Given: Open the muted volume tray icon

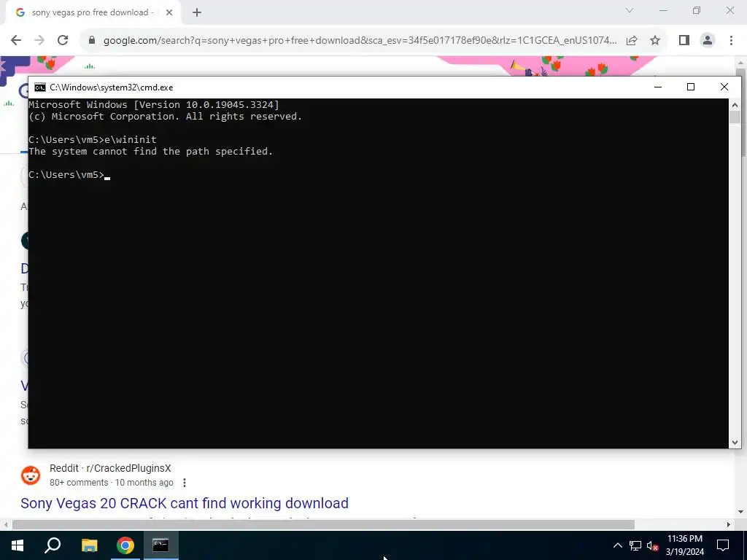Looking at the screenshot, I should click(x=653, y=545).
